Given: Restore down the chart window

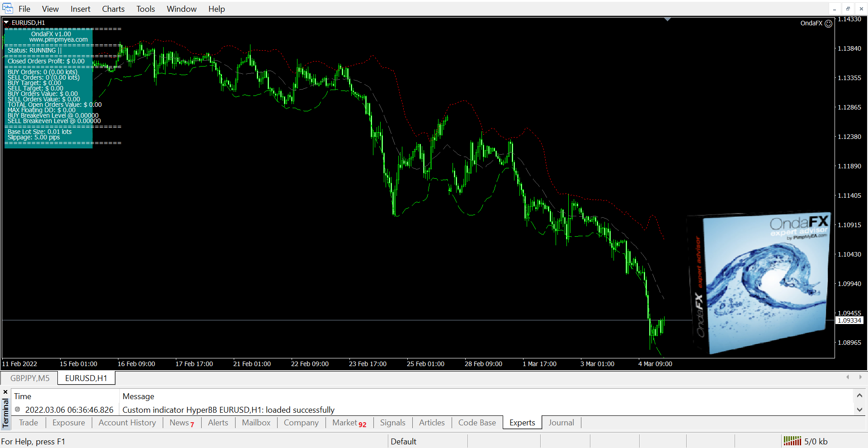Looking at the screenshot, I should point(848,9).
